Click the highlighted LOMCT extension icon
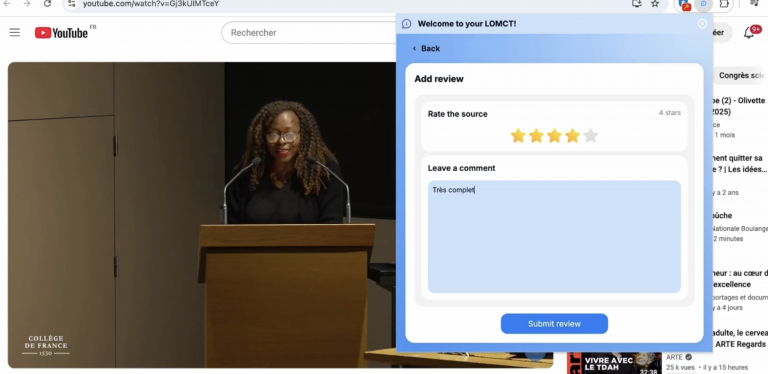Screen dimensions: 768x374 (x=704, y=4)
